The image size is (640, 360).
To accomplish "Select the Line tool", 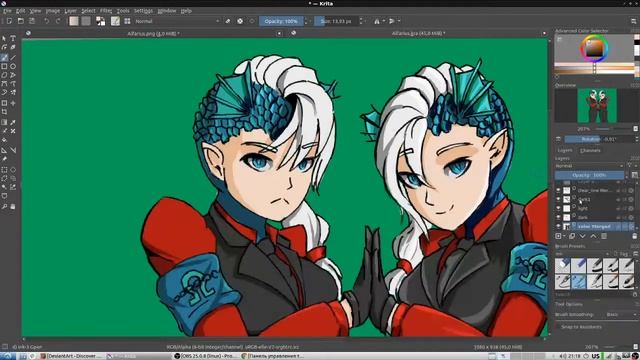I will pyautogui.click(x=13, y=57).
